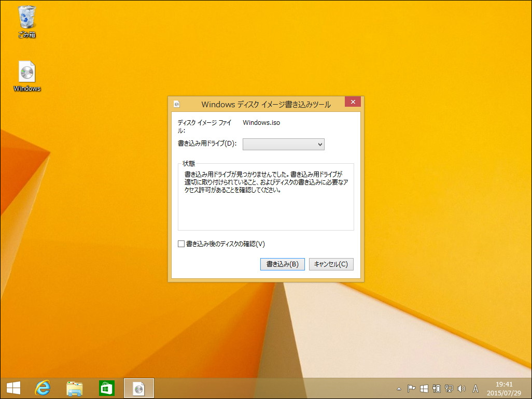Image resolution: width=532 pixels, height=399 pixels.
Task: Select the active Disc Image Burner taskbar icon
Action: click(x=138, y=388)
